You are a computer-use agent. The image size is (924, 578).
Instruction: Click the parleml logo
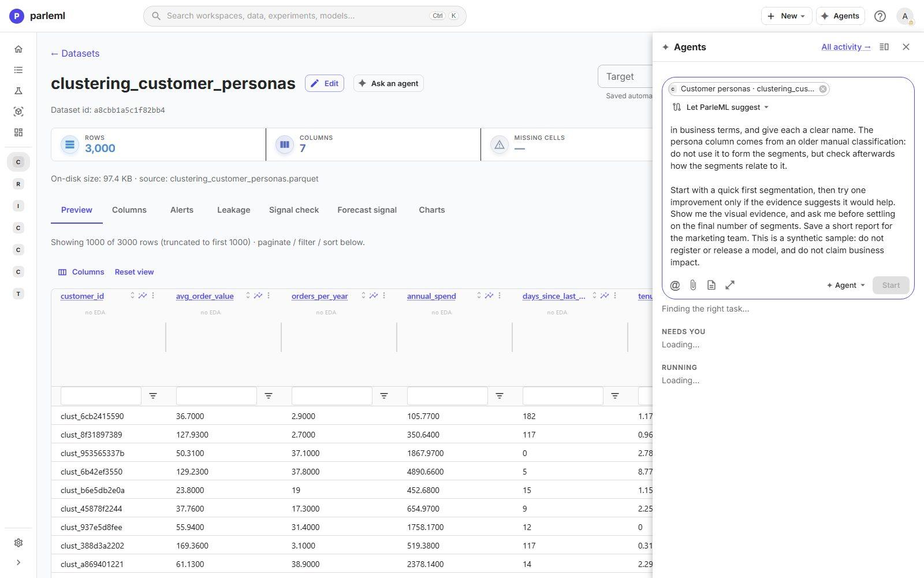38,16
